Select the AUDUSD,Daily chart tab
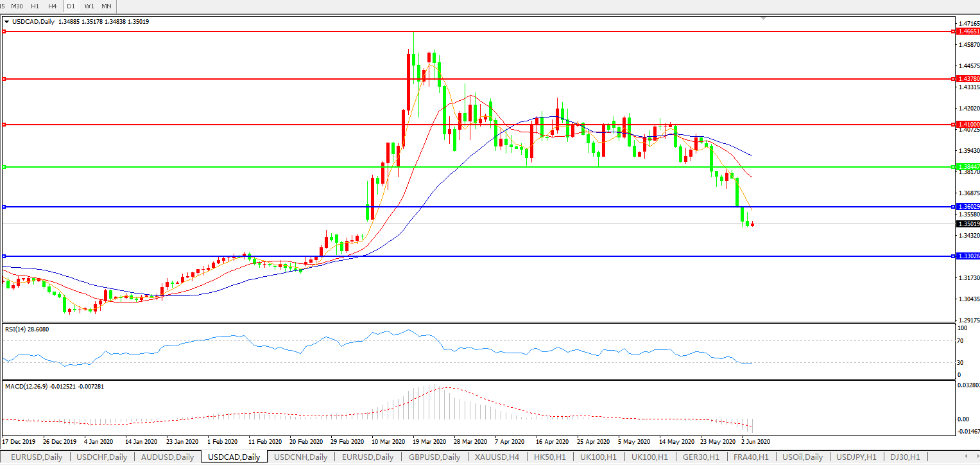 click(x=168, y=457)
